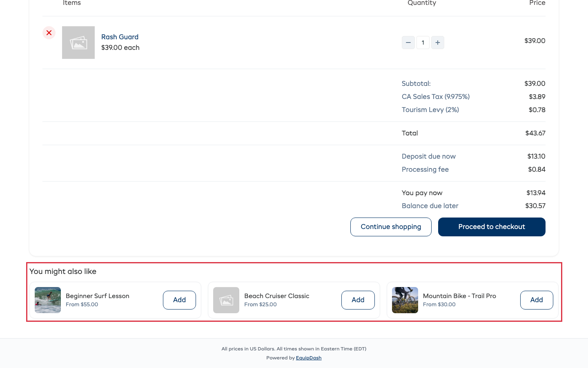Click the $0.78 tourism levy amount
This screenshot has width=588, height=368.
[x=537, y=110]
